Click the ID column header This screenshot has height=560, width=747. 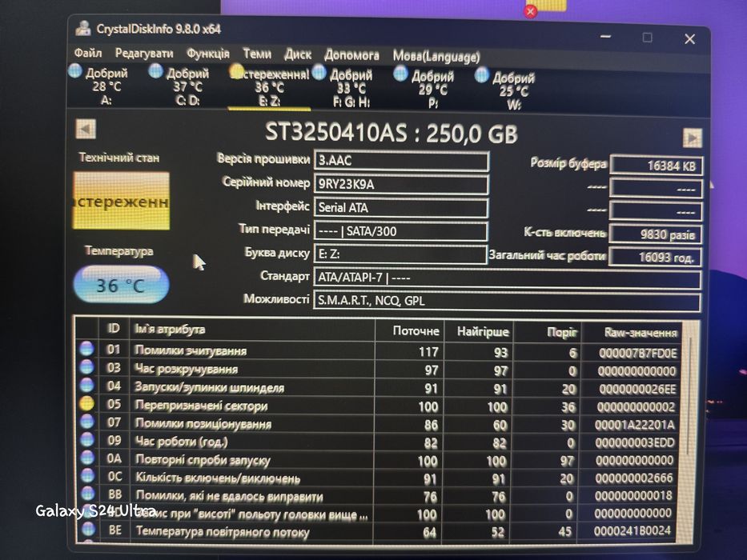pos(114,329)
